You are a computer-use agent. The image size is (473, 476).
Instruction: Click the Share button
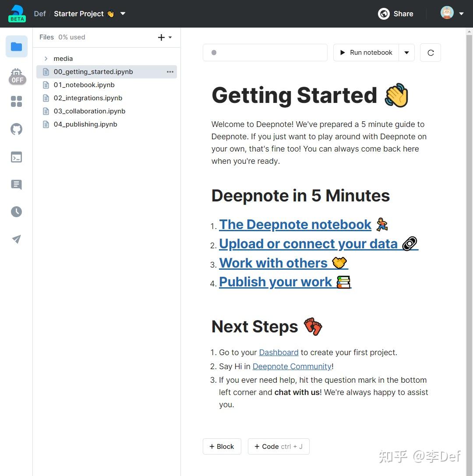[395, 14]
